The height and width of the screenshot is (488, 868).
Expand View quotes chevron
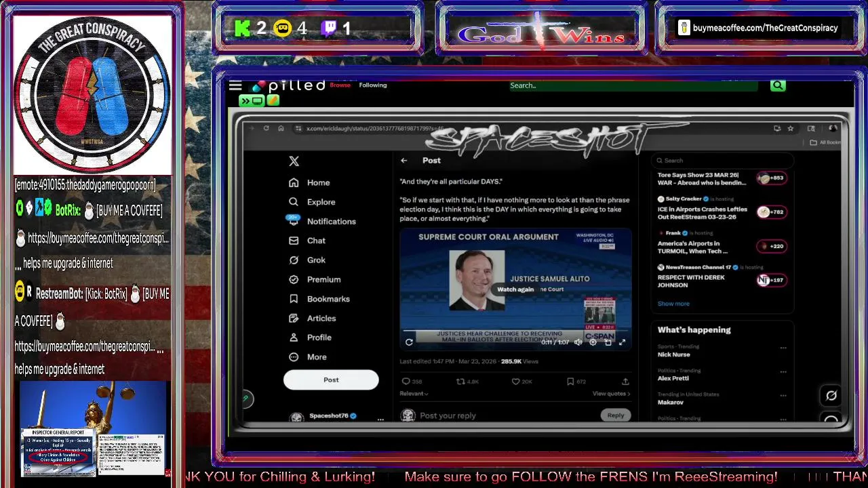(x=628, y=394)
